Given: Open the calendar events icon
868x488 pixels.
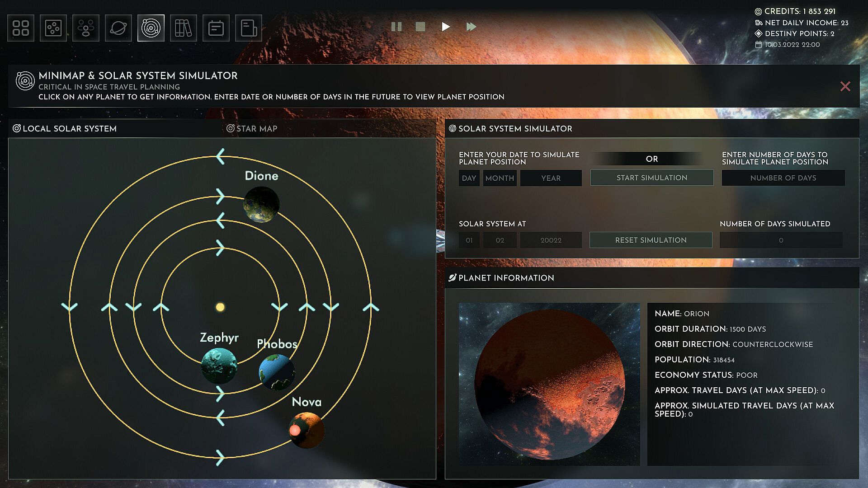Looking at the screenshot, I should click(x=216, y=28).
